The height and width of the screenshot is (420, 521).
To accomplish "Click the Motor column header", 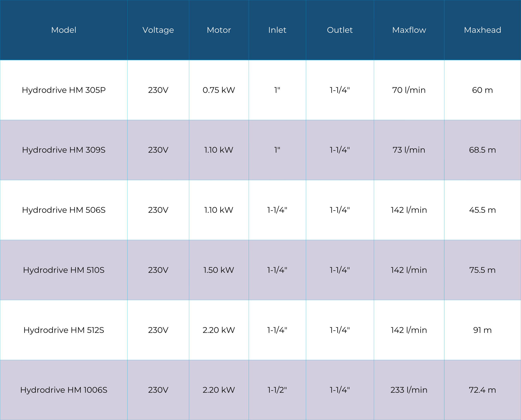I will (219, 30).
